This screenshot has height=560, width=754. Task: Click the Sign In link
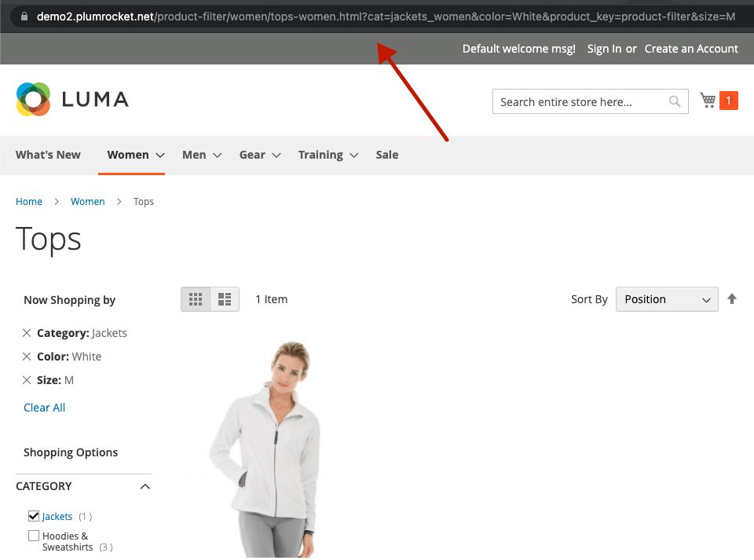coord(604,49)
